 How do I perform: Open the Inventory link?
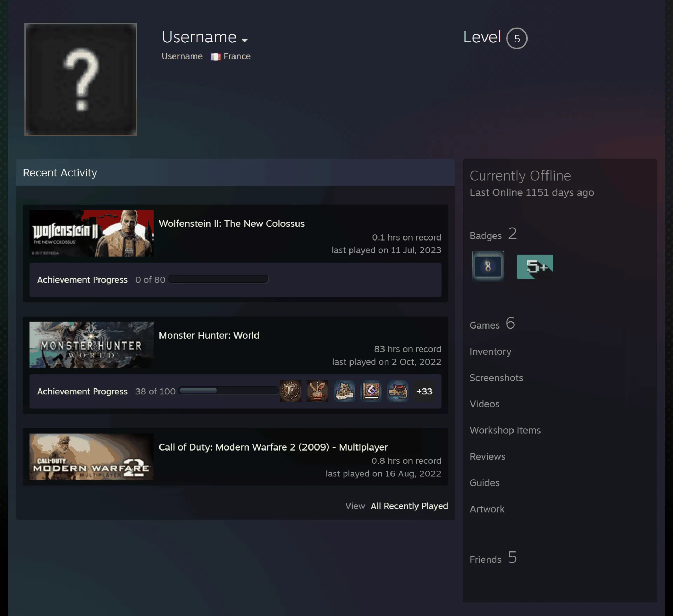click(x=490, y=352)
